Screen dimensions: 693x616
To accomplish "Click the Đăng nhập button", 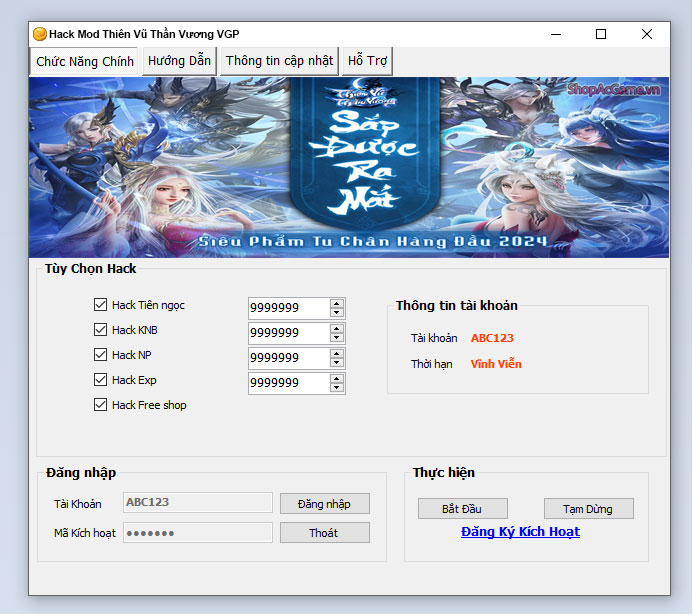I will (x=325, y=504).
